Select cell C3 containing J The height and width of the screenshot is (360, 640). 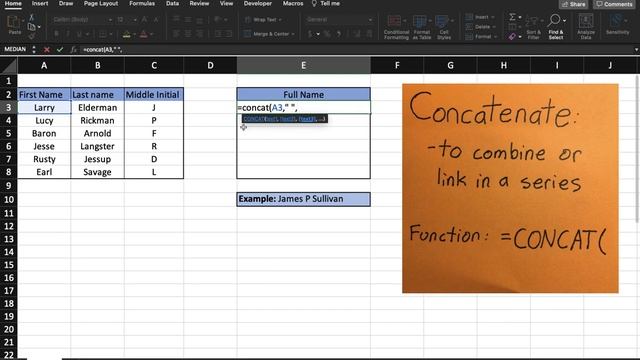154,107
